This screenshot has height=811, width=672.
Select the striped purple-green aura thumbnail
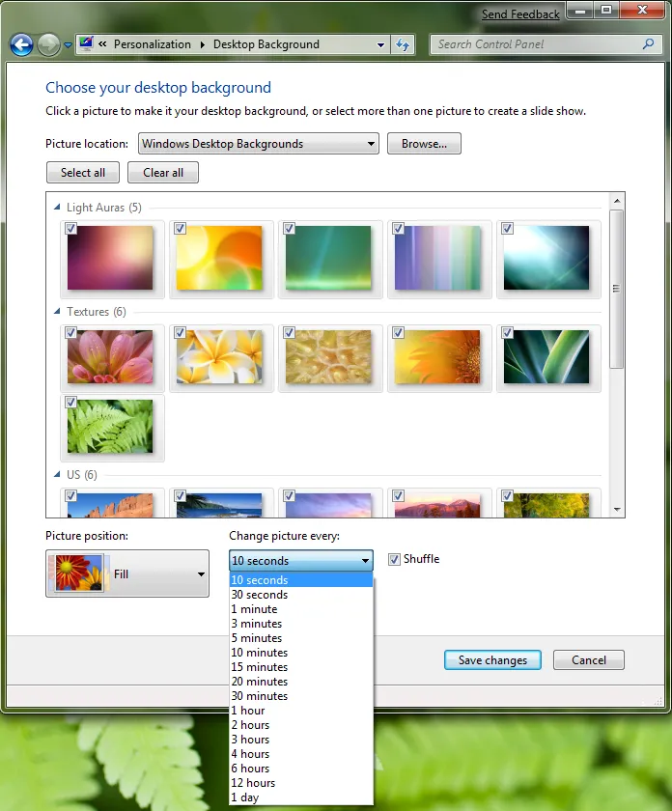437,258
